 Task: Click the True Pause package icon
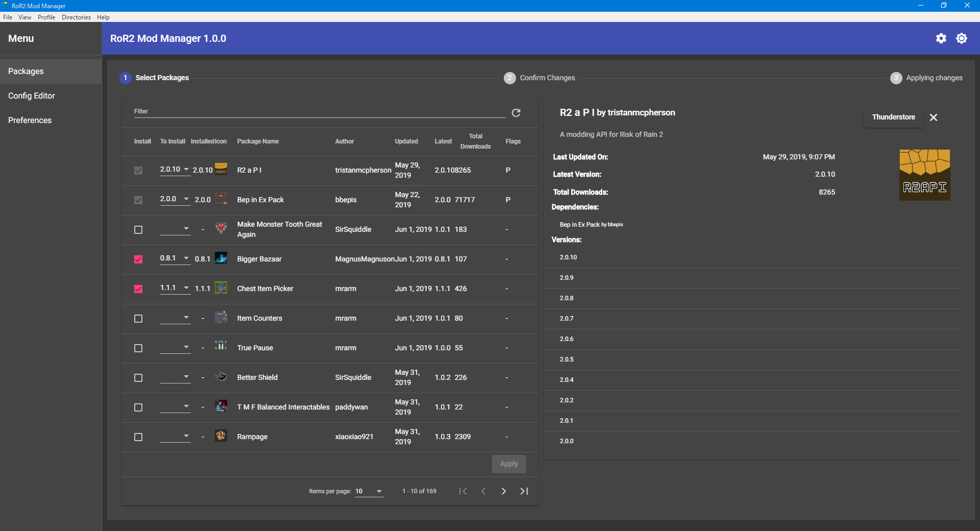tap(221, 347)
